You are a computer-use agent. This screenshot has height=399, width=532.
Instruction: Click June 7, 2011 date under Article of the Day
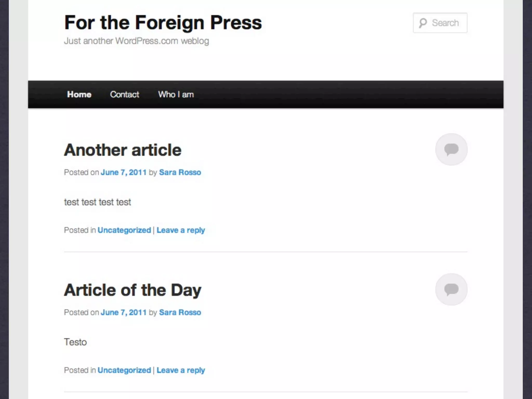click(123, 312)
